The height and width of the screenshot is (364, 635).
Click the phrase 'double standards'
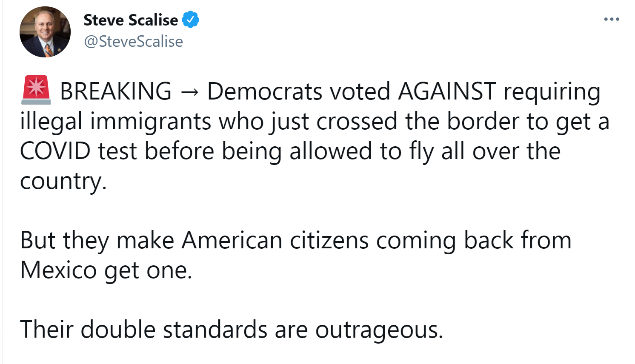174,330
